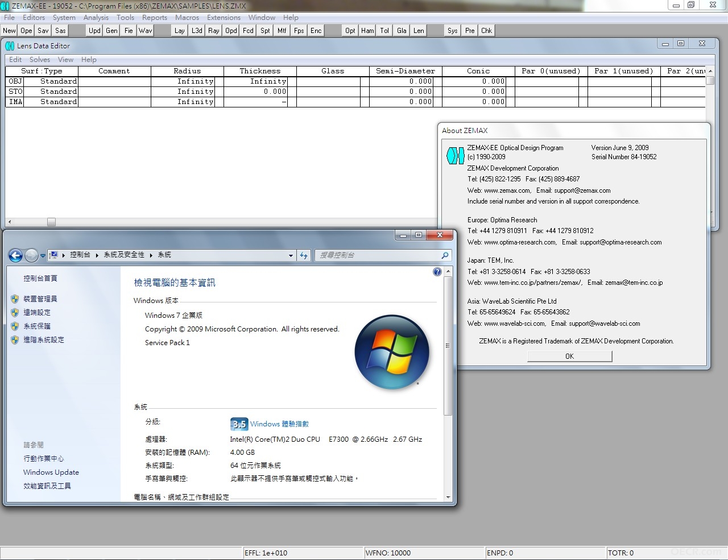The width and height of the screenshot is (728, 560).
Task: Click the Ope (Open) toolbar button
Action: coord(26,31)
